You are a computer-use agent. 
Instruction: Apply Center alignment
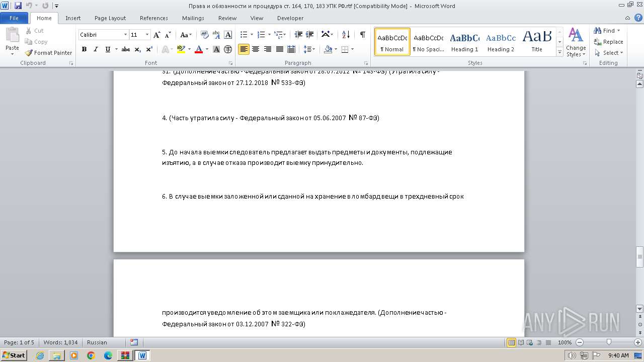coord(256,49)
